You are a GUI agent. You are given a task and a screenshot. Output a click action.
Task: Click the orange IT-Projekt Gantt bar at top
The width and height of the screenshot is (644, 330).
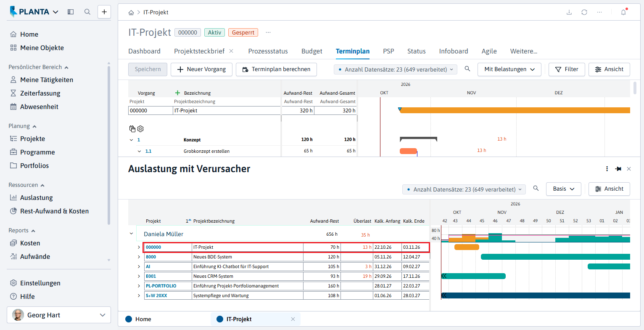pyautogui.click(x=515, y=110)
